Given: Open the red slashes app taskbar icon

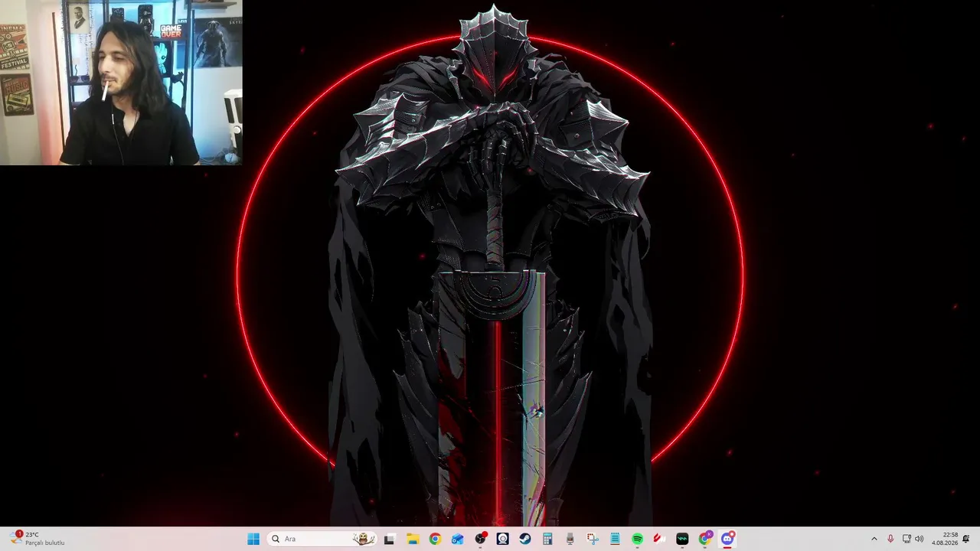Looking at the screenshot, I should point(660,539).
